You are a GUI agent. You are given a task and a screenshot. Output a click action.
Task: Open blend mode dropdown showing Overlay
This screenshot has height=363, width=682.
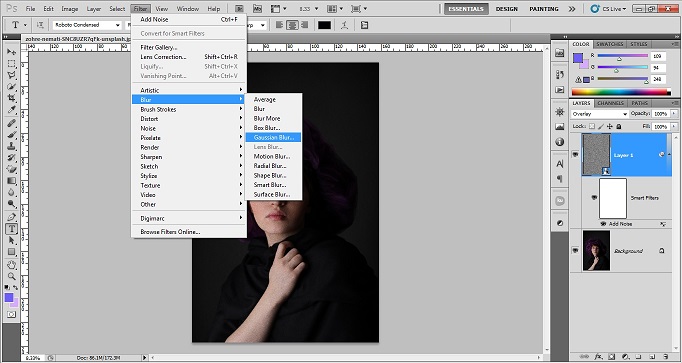[599, 114]
